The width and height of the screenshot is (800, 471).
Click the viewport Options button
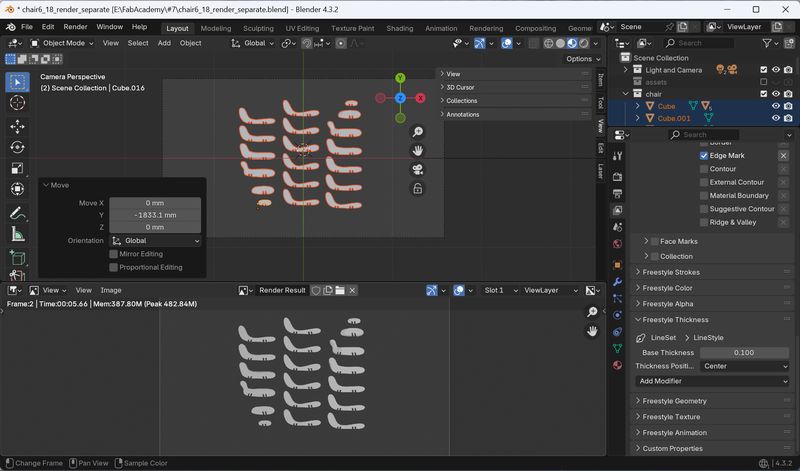coord(583,59)
